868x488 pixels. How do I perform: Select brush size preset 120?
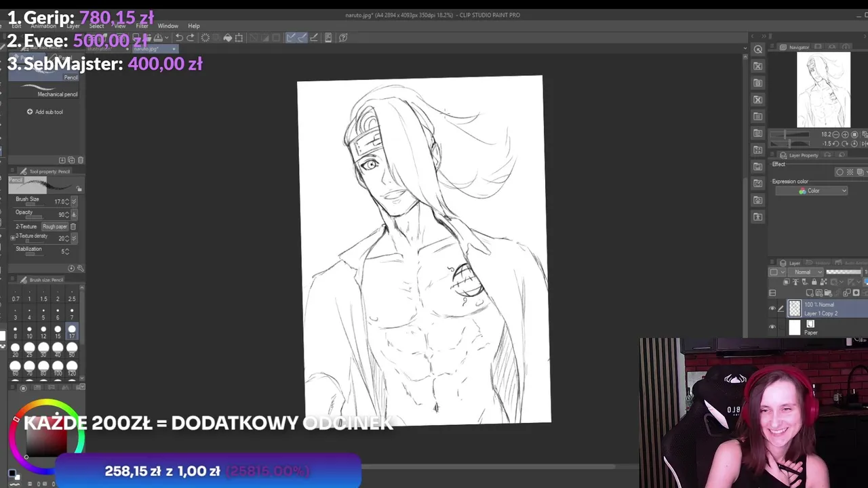[72, 369]
